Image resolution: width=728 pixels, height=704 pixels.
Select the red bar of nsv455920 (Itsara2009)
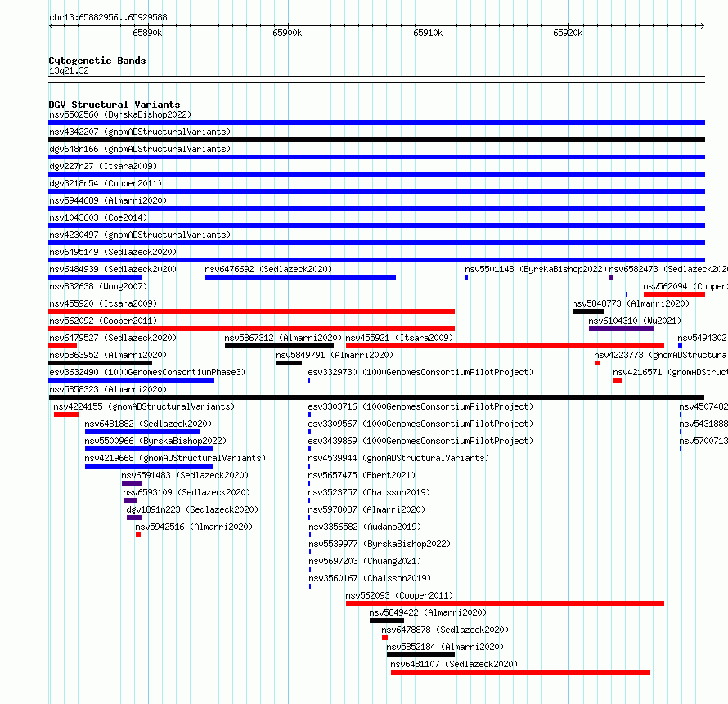coord(252,312)
